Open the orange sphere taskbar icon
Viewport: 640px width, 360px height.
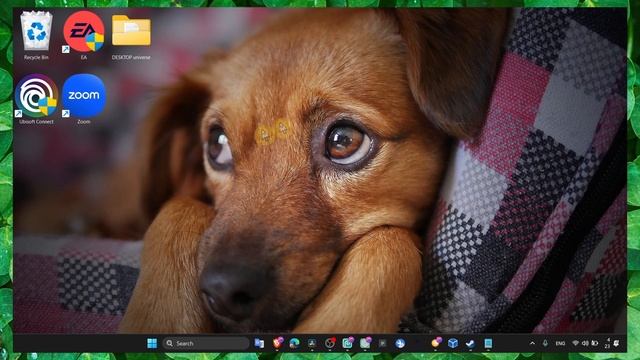click(x=436, y=342)
